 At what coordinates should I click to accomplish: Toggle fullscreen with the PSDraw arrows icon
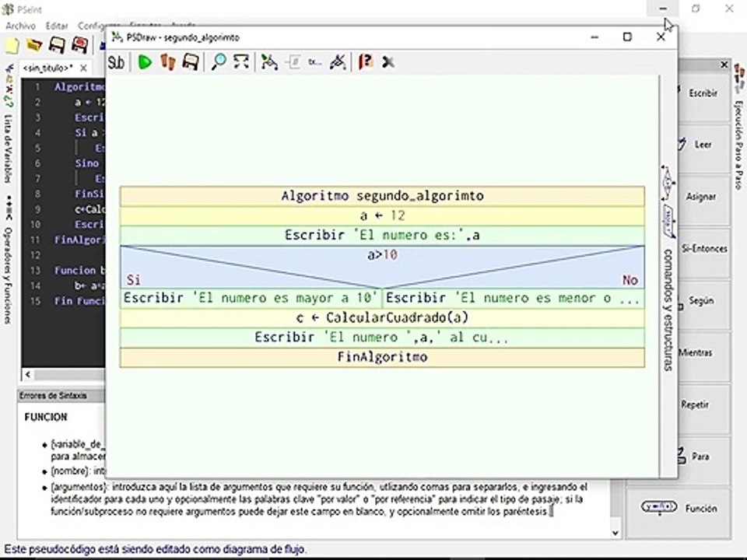tap(241, 62)
